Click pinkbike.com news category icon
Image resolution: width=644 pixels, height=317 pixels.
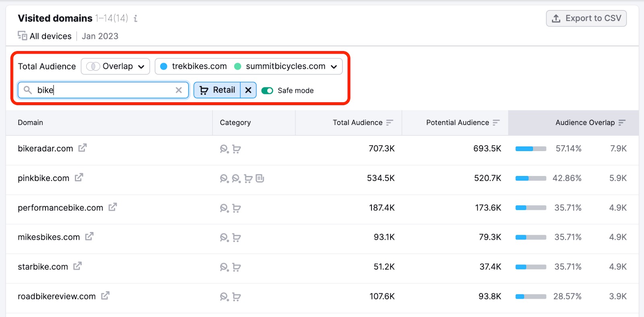(260, 178)
